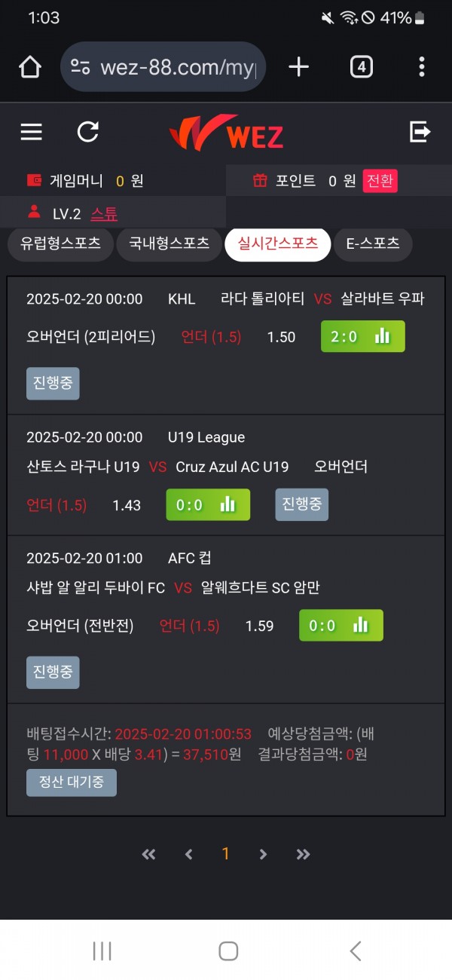The image size is (452, 980).
Task: Open a new browser tab with plus
Action: tap(298, 67)
